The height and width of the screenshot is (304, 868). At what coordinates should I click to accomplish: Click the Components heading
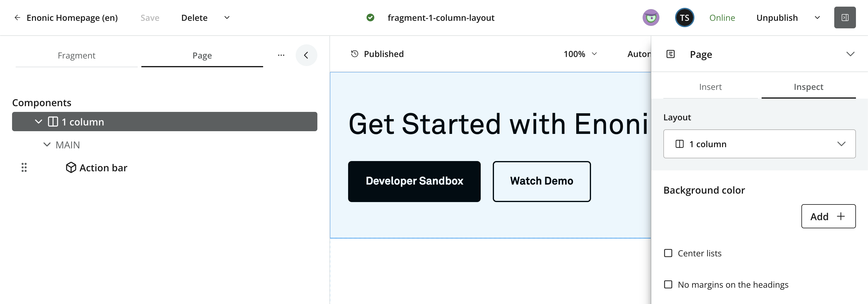[42, 103]
